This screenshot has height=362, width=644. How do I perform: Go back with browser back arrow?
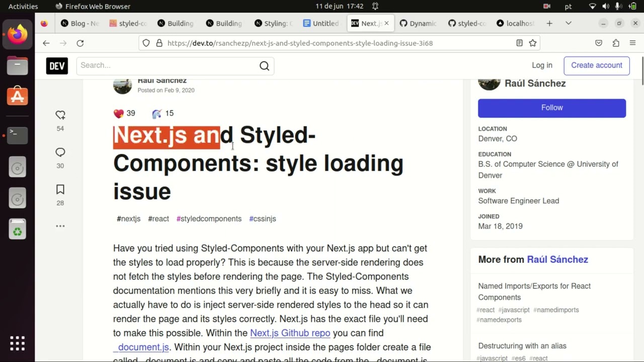[x=46, y=43]
